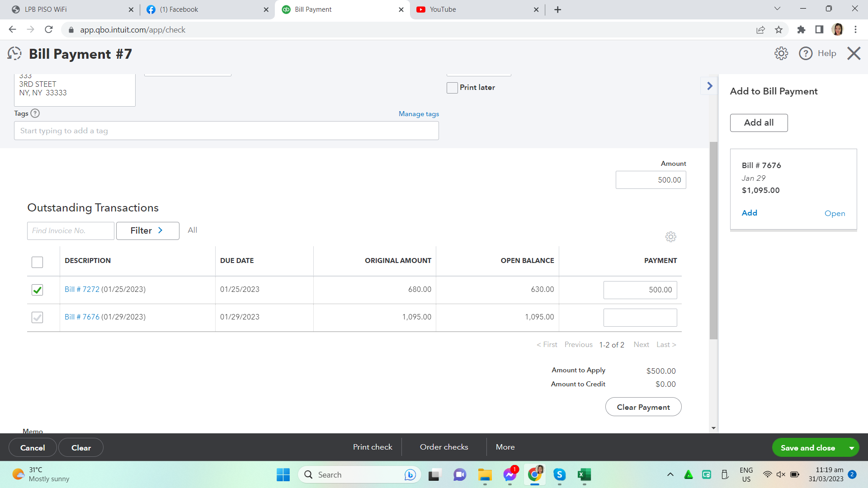Click the Clear Payment button
The height and width of the screenshot is (488, 868).
pos(643,407)
